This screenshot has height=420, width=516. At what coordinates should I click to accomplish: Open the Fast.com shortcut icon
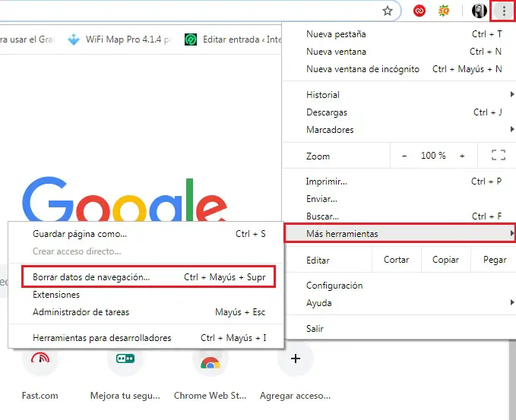[x=40, y=358]
